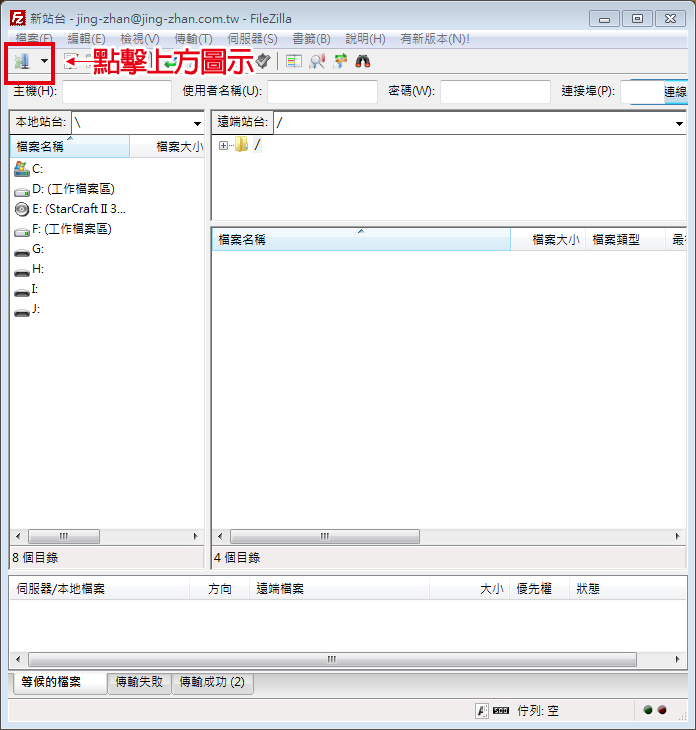
Task: Expand the remote root folder / tree node
Action: (223, 146)
